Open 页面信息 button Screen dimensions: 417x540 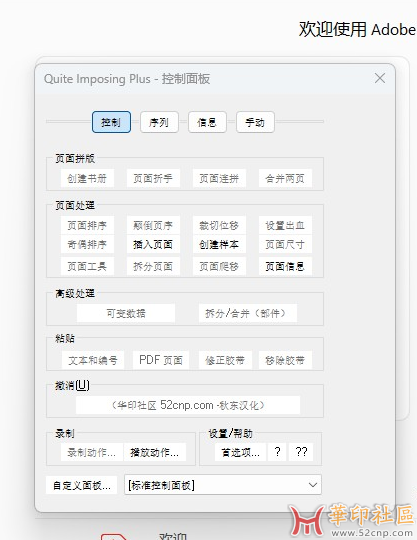tap(285, 266)
